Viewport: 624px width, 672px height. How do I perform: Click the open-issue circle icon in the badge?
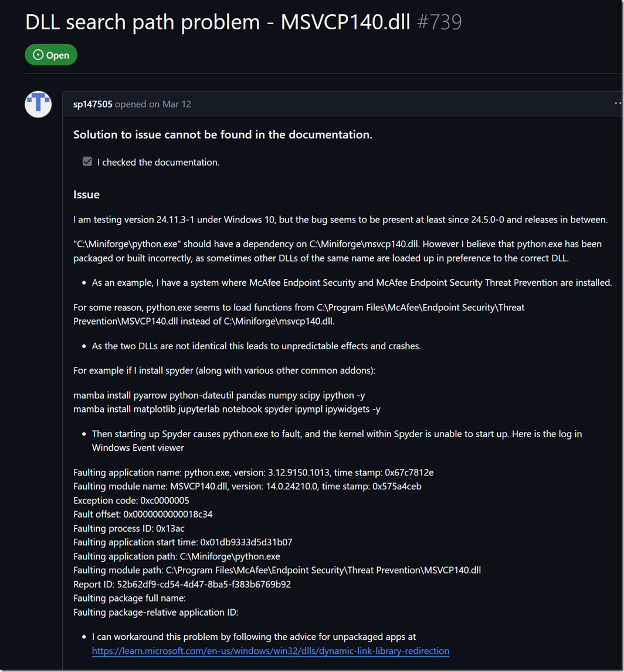[x=39, y=55]
